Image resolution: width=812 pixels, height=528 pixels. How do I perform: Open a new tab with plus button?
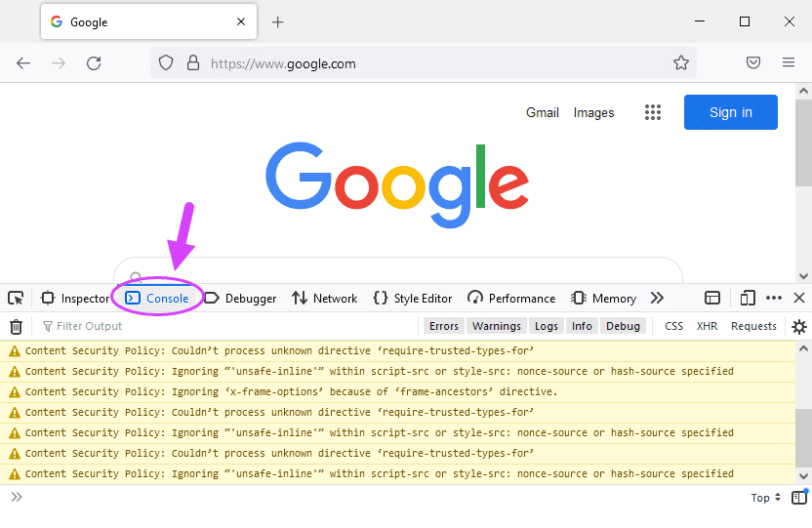(x=277, y=21)
